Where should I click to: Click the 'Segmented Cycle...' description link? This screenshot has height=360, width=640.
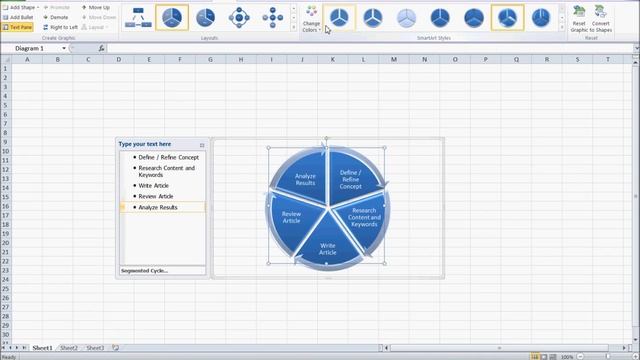point(144,271)
